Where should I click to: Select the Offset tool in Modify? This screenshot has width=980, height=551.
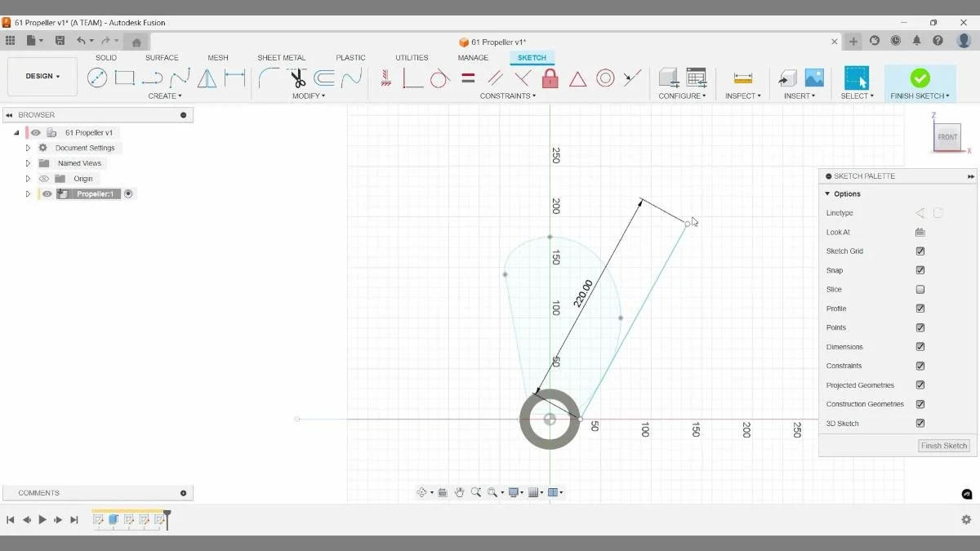coord(326,78)
